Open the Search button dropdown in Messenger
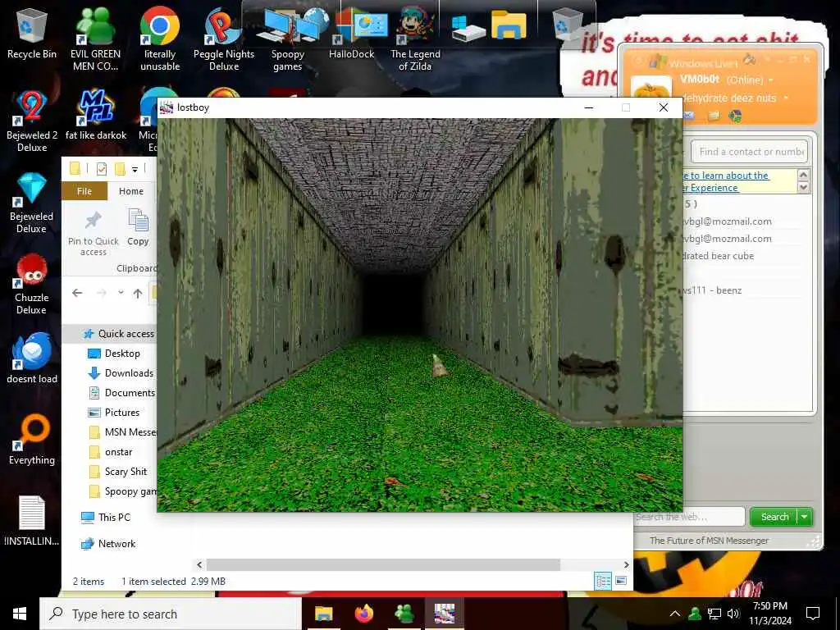 tap(805, 517)
